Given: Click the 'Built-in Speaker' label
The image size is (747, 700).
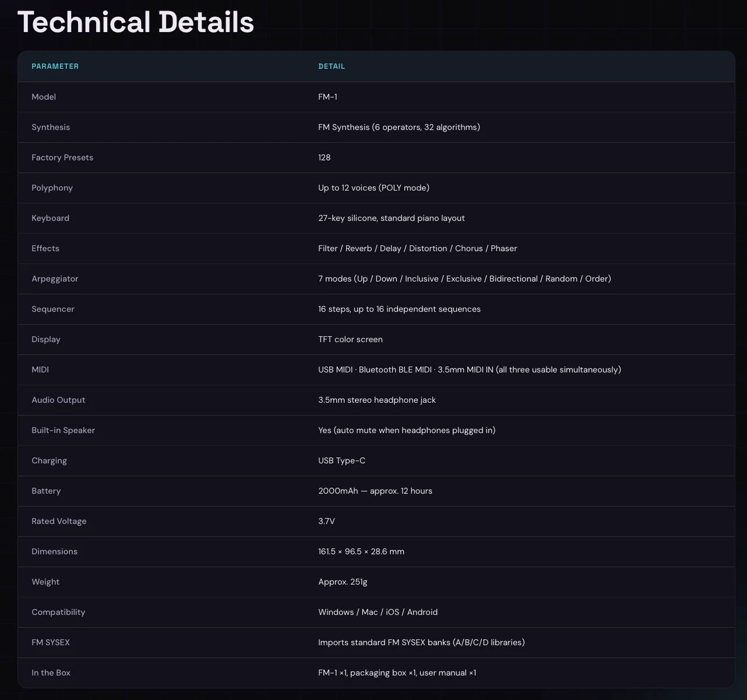Looking at the screenshot, I should click(63, 431).
